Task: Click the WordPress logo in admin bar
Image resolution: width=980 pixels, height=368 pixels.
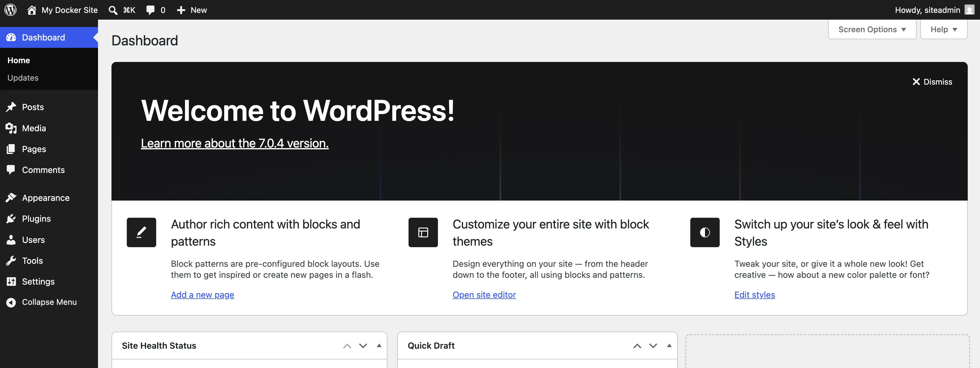Action: tap(10, 10)
